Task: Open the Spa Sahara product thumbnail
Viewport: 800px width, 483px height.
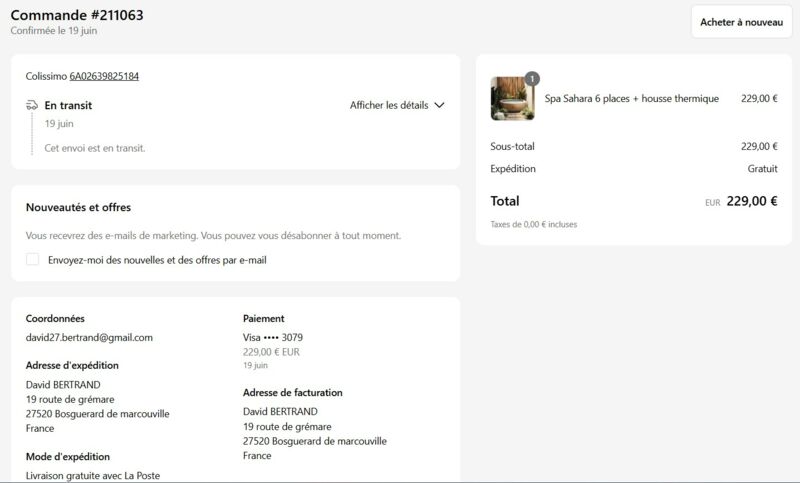Action: click(512, 98)
